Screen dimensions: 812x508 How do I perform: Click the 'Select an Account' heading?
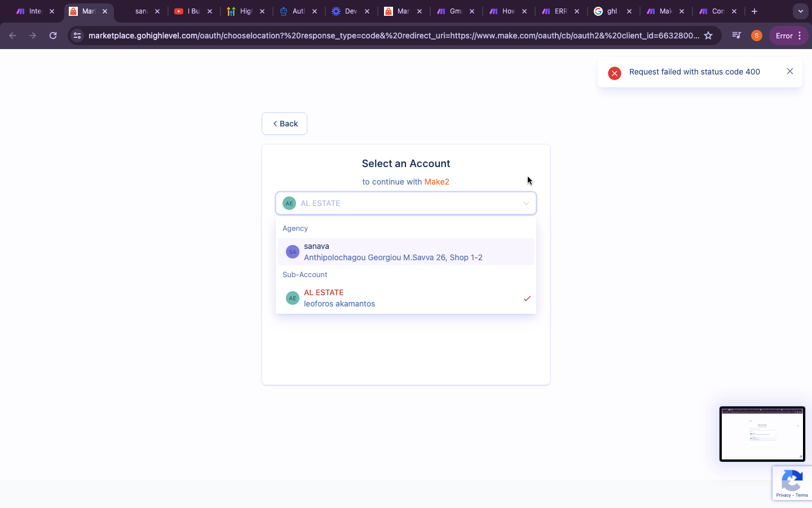(406, 164)
